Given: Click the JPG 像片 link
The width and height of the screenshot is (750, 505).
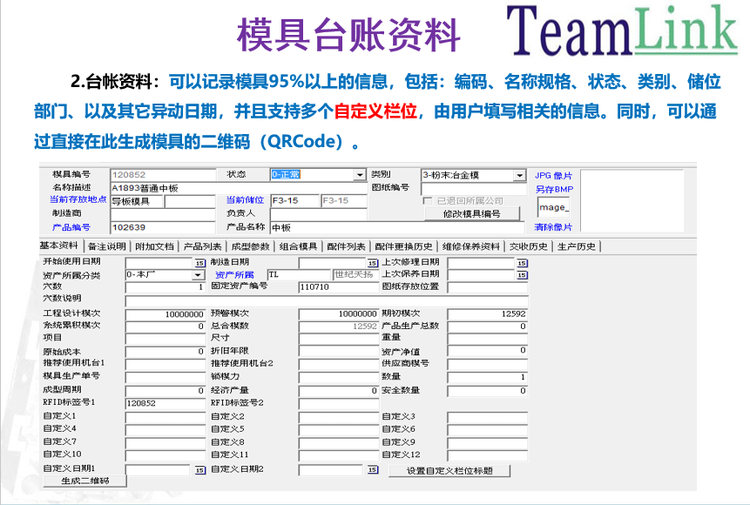Looking at the screenshot, I should (553, 176).
